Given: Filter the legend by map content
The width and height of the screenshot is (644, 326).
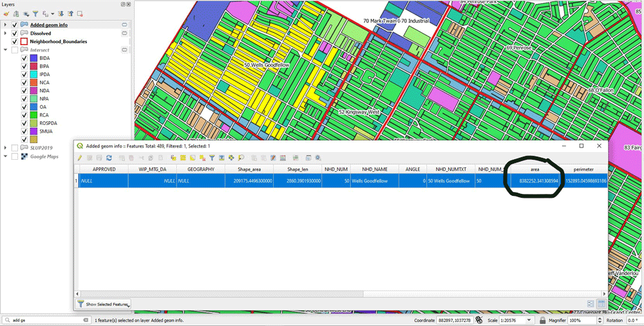Looking at the screenshot, I should 35,14.
